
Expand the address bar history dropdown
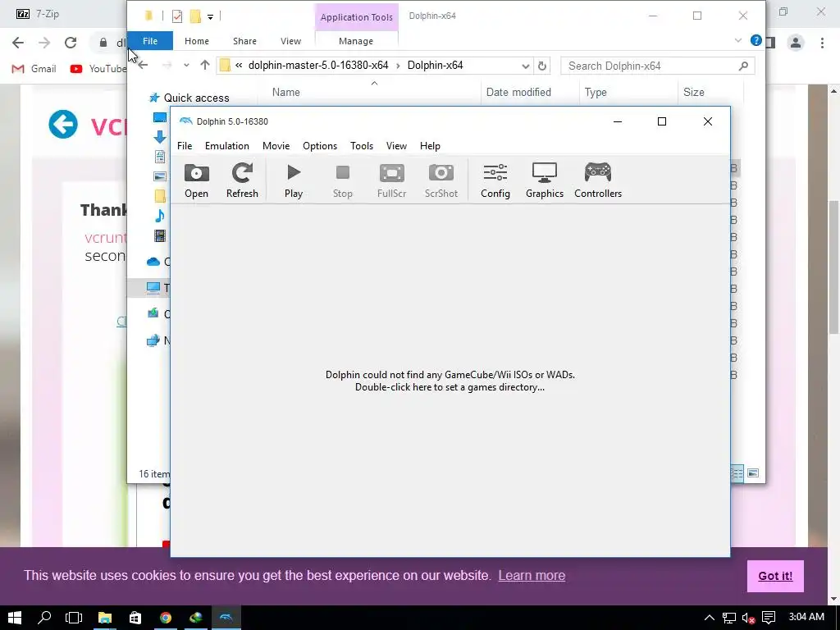526,66
